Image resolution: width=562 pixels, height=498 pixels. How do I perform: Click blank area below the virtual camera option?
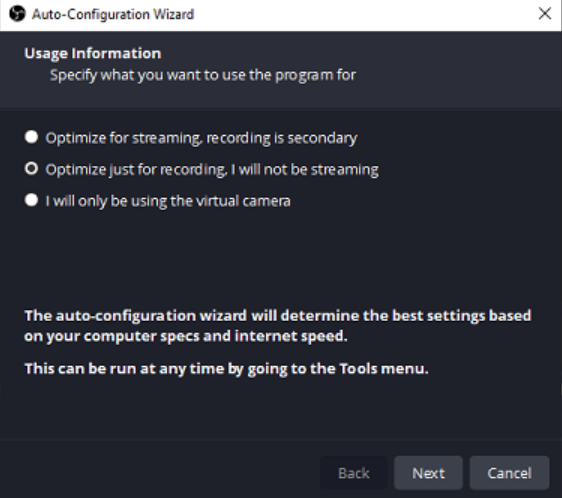click(x=280, y=255)
